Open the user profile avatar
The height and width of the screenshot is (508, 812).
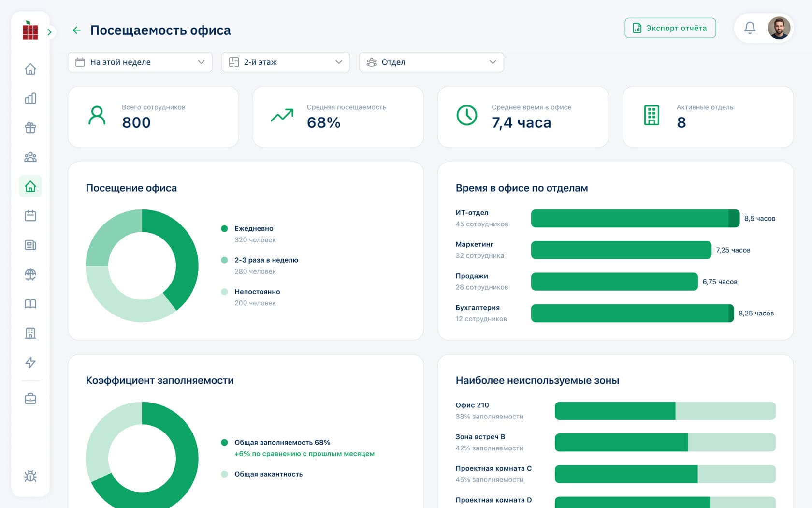779,28
